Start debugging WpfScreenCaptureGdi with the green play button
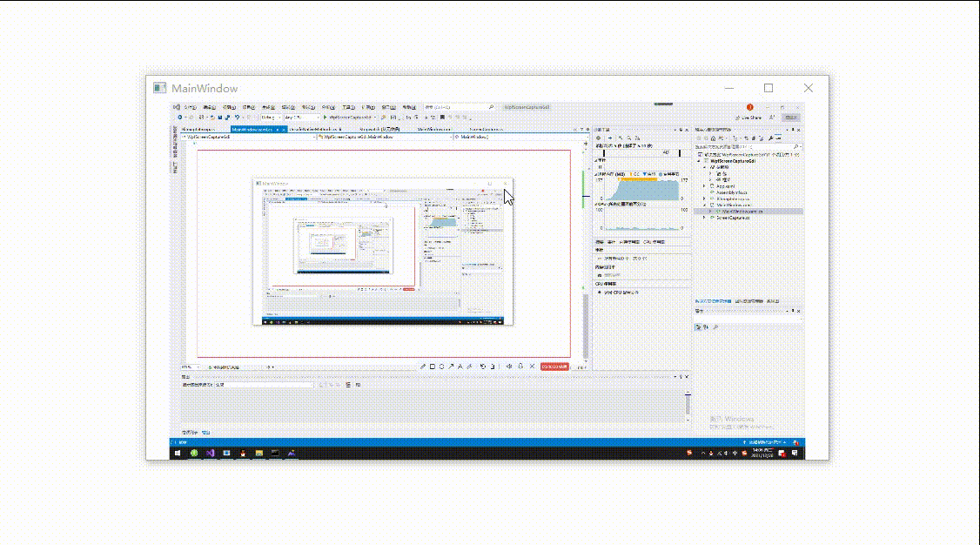Viewport: 980px width, 545px height. (x=325, y=117)
